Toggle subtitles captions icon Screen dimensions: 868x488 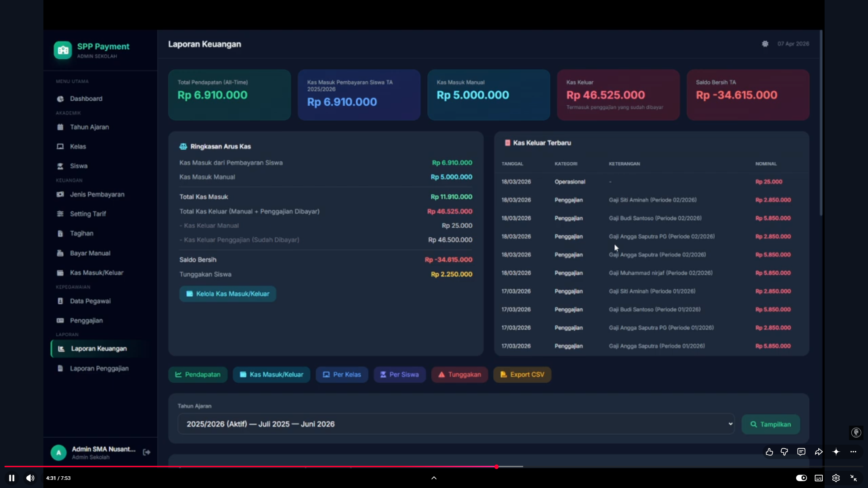(819, 478)
